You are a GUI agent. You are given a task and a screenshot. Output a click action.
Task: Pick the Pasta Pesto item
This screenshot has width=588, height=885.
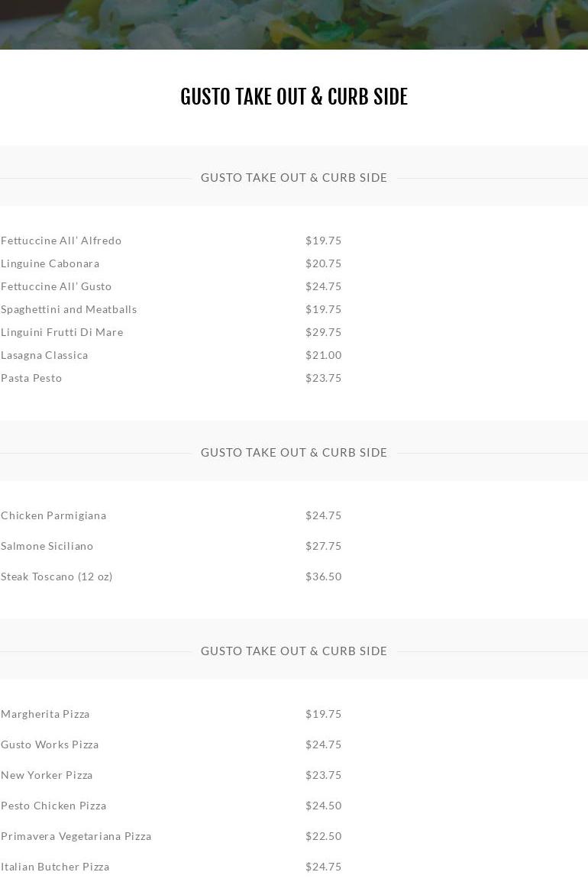(x=31, y=378)
